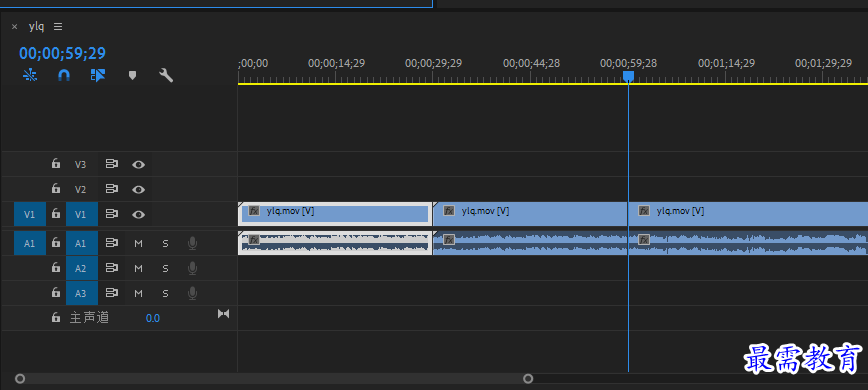Open the ylq panel hamburger menu
The height and width of the screenshot is (390, 868).
[x=58, y=27]
